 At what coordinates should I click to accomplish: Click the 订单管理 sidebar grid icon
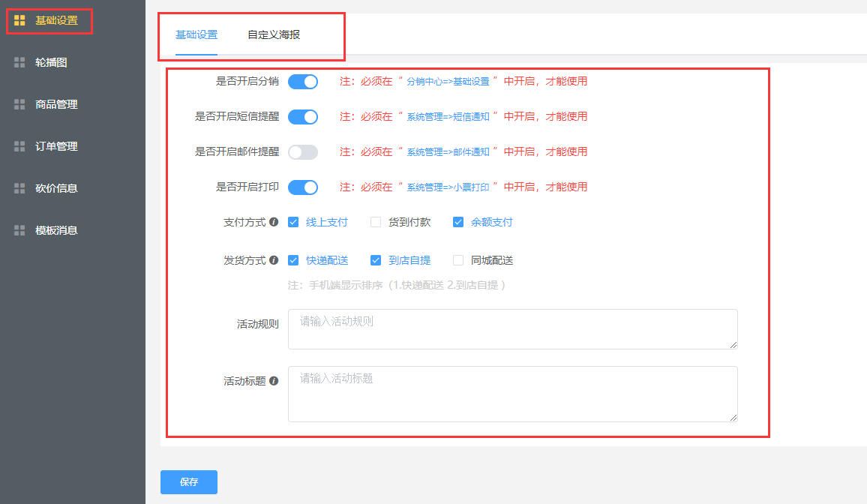[20, 147]
